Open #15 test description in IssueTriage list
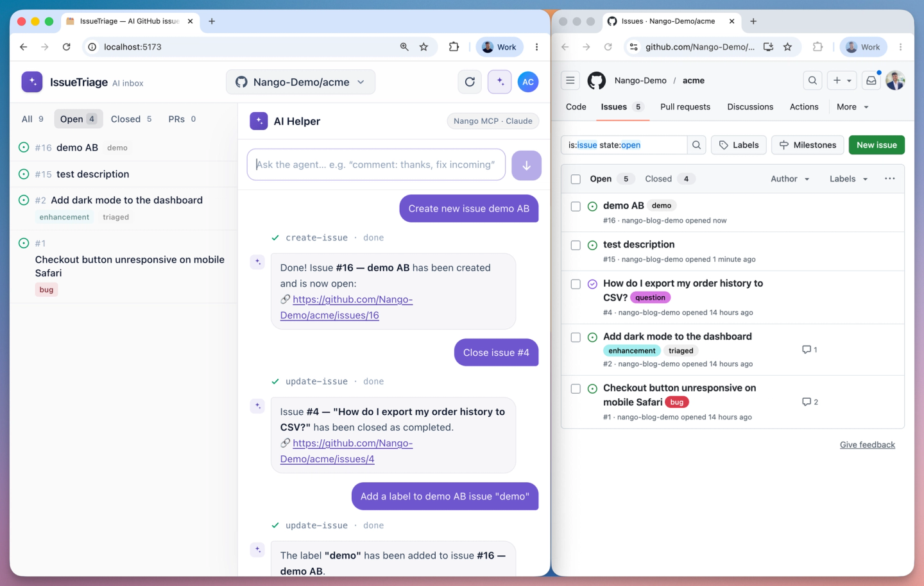The image size is (924, 586). pyautogui.click(x=123, y=174)
